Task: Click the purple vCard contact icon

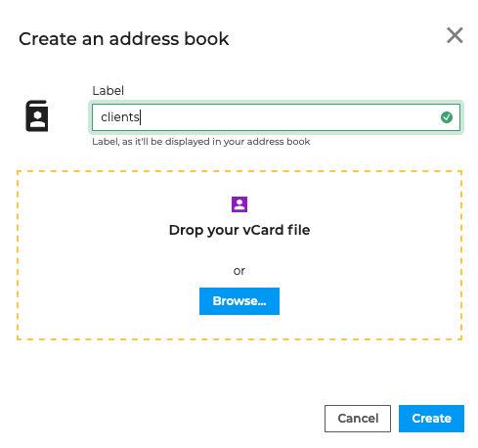Action: point(239,204)
